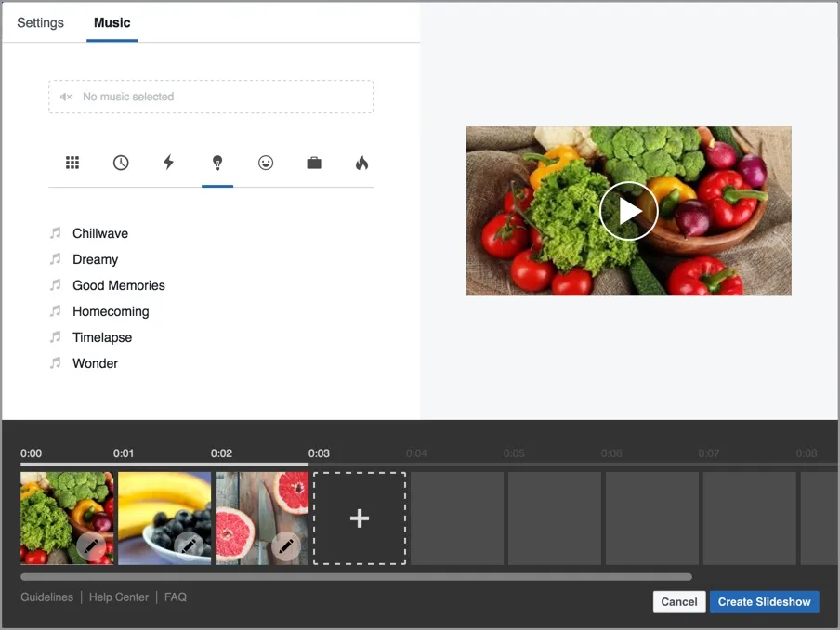Select the briefcase music category
The height and width of the screenshot is (630, 840).
click(314, 163)
